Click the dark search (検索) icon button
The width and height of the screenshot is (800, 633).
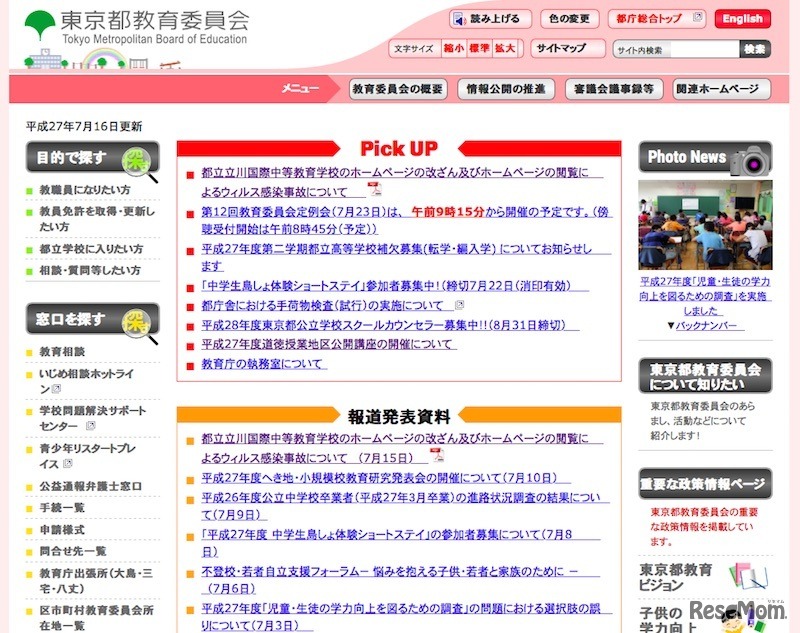pos(754,47)
